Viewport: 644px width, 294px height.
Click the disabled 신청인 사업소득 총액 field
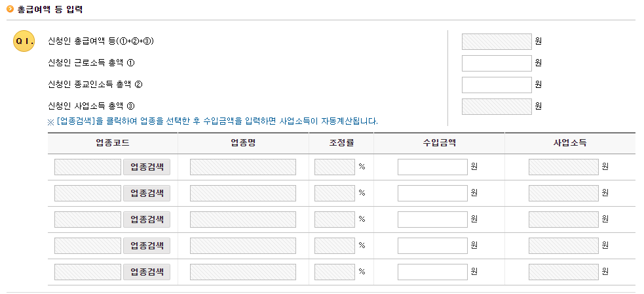(x=497, y=106)
